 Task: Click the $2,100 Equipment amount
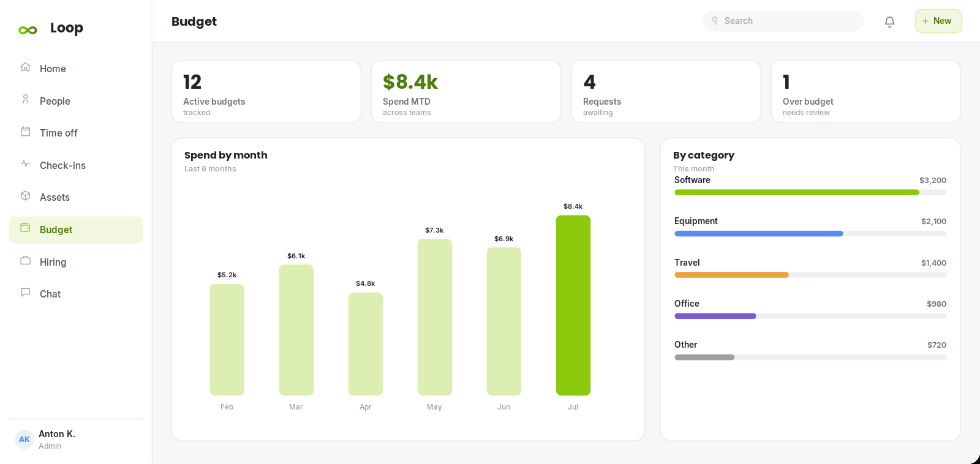[933, 222]
